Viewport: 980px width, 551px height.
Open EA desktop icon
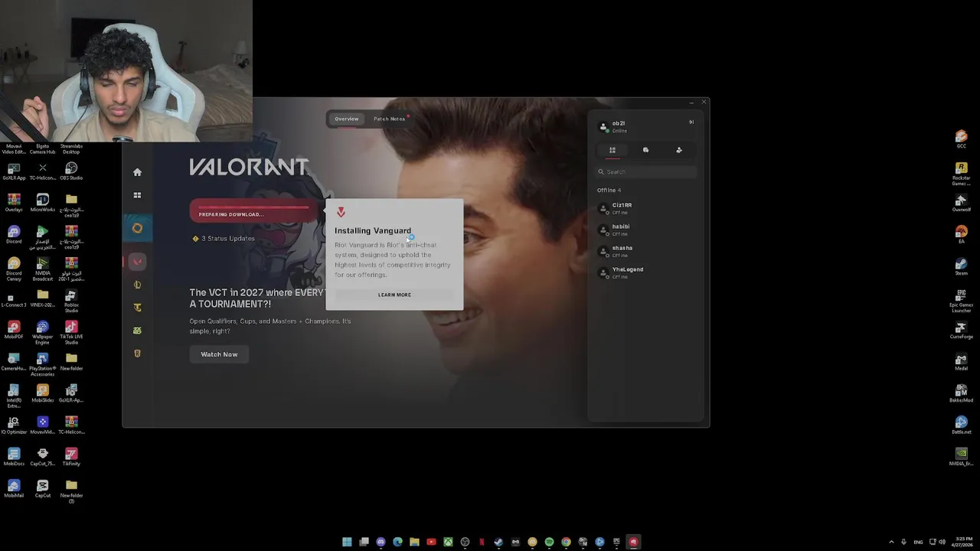962,234
